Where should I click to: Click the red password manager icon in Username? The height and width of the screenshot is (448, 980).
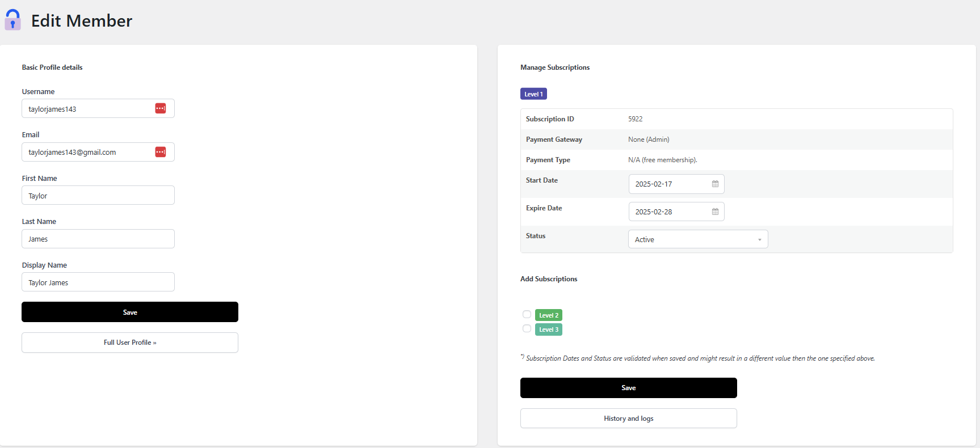click(161, 108)
